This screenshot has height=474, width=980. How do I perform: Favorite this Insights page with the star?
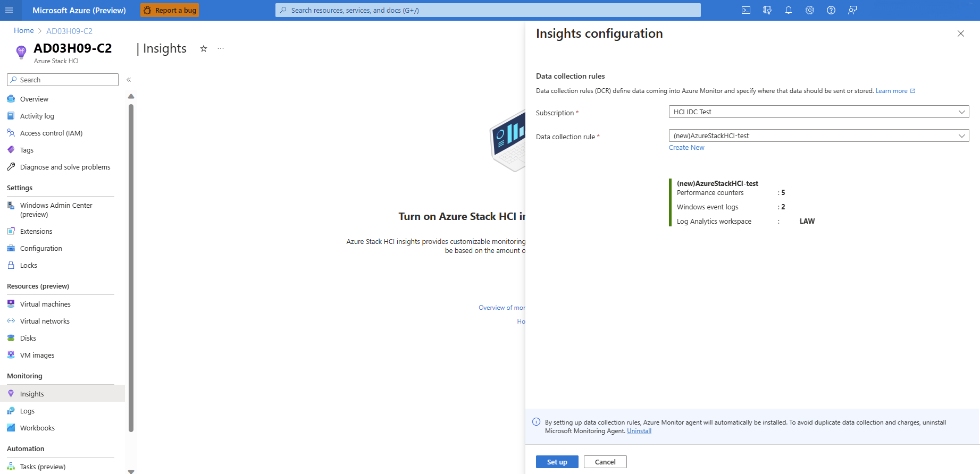pyautogui.click(x=204, y=48)
